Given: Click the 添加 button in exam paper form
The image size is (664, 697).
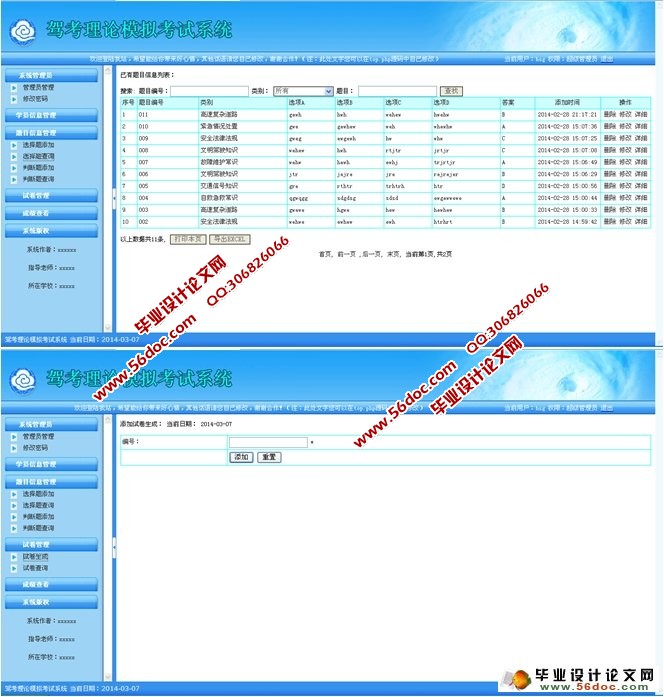Looking at the screenshot, I should pyautogui.click(x=241, y=457).
